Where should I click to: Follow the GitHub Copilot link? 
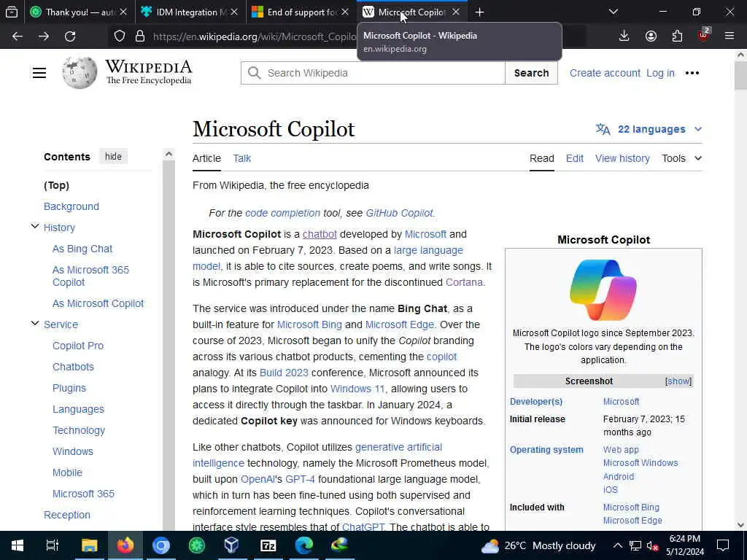click(399, 213)
